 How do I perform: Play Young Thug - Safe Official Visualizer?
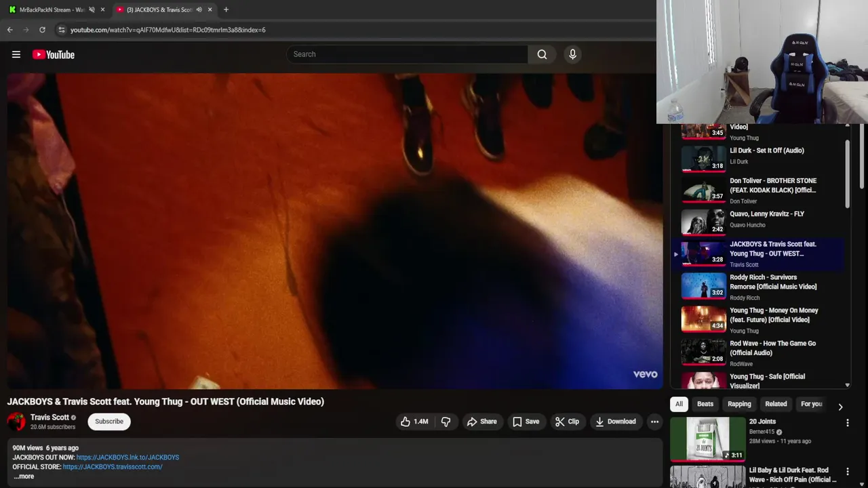tap(758, 380)
